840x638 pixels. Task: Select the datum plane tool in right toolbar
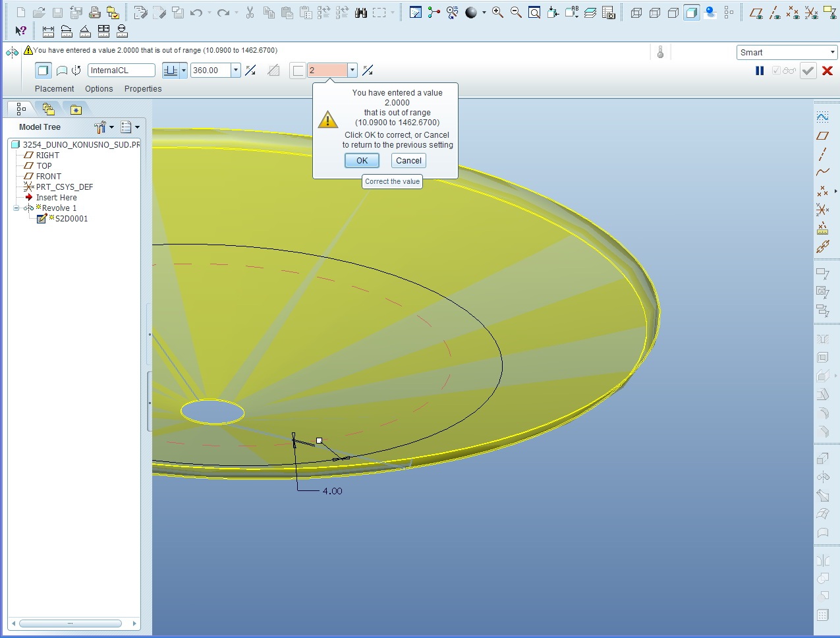pyautogui.click(x=822, y=136)
